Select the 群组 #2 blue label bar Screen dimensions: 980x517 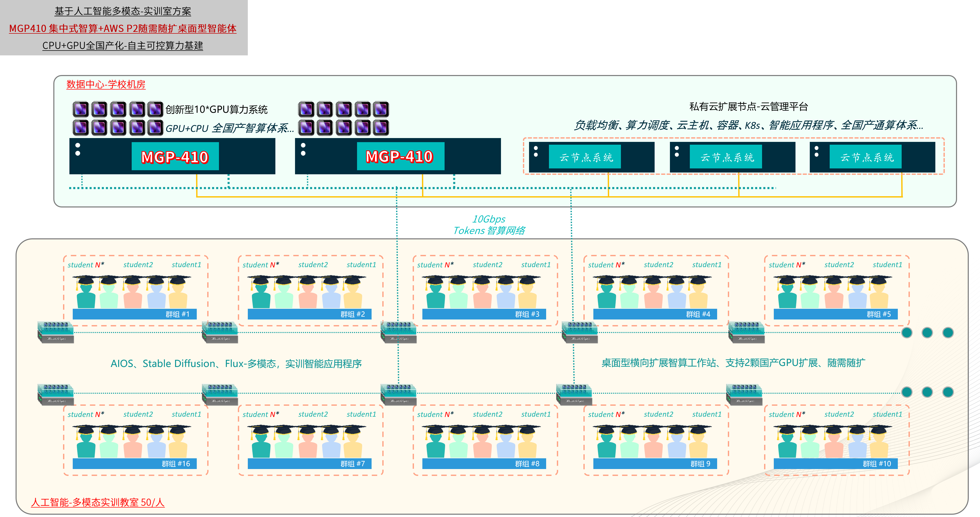(309, 314)
